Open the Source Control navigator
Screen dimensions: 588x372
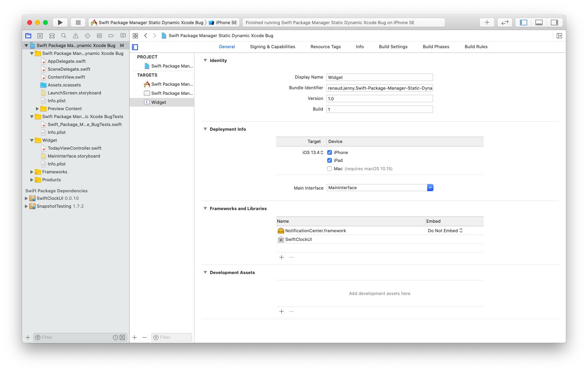(40, 36)
